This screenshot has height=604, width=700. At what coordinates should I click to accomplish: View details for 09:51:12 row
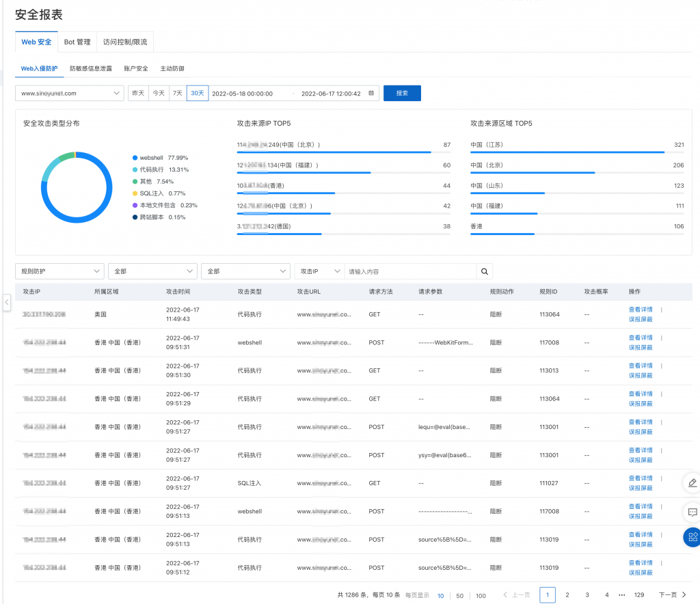[641, 563]
